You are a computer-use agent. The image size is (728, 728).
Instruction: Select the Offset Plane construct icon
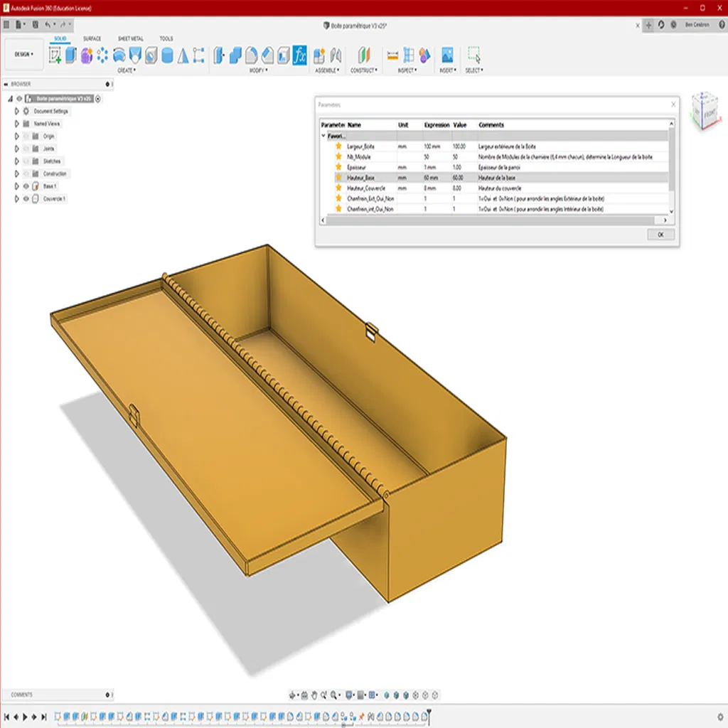(x=364, y=55)
